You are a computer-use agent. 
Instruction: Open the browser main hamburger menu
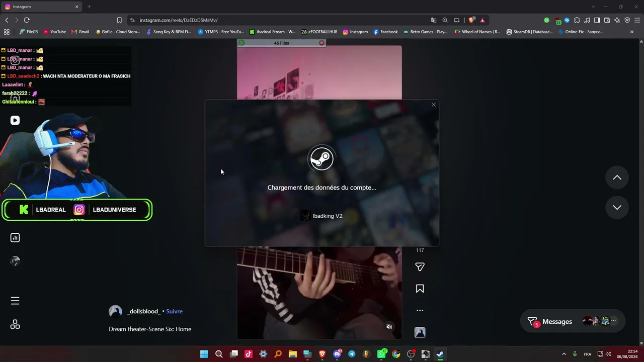pos(637,20)
